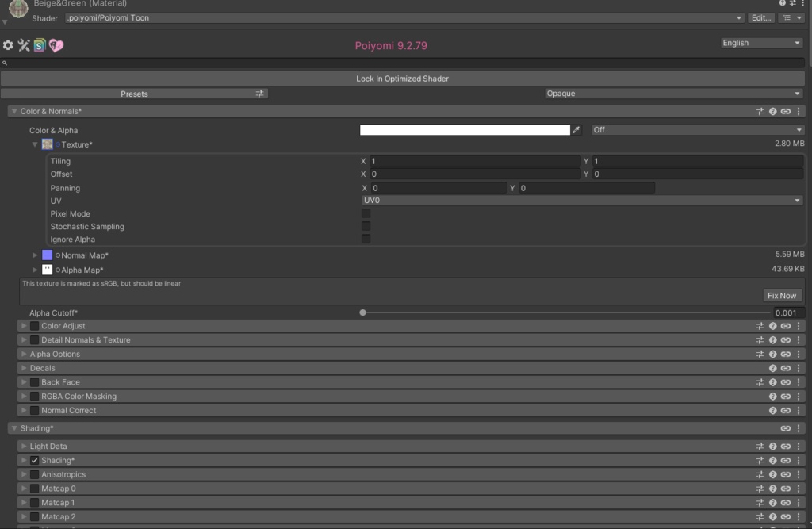812x529 pixels.
Task: Click the Texture slot thumbnail
Action: 47,144
